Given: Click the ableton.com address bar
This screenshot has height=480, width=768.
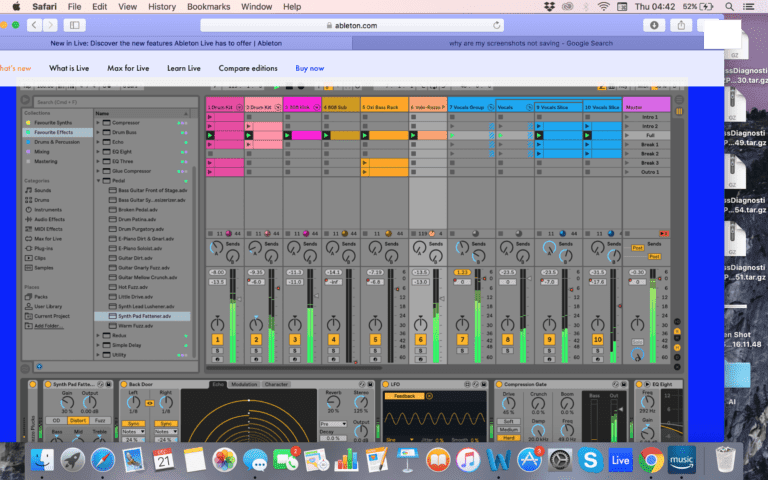Looking at the screenshot, I should coord(352,25).
